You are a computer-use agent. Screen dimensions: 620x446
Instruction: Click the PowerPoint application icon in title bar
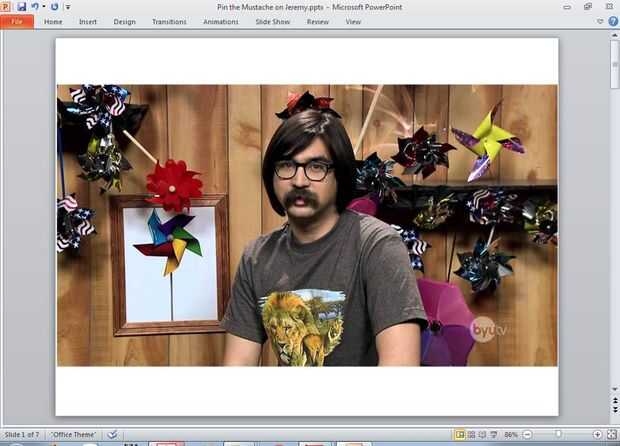pos(5,6)
